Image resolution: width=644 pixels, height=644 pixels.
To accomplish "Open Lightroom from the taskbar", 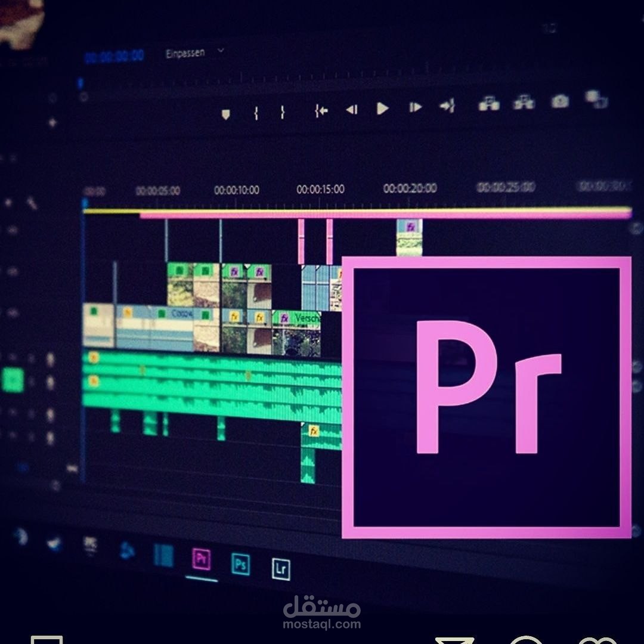I will 281,569.
